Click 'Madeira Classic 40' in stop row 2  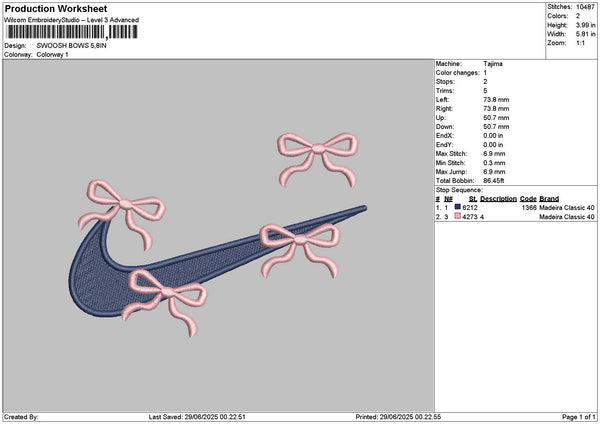click(x=567, y=217)
